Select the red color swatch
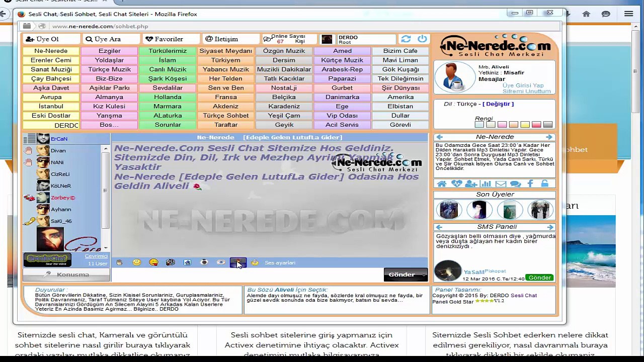Viewport: 644px width, 362px height. [x=536, y=125]
